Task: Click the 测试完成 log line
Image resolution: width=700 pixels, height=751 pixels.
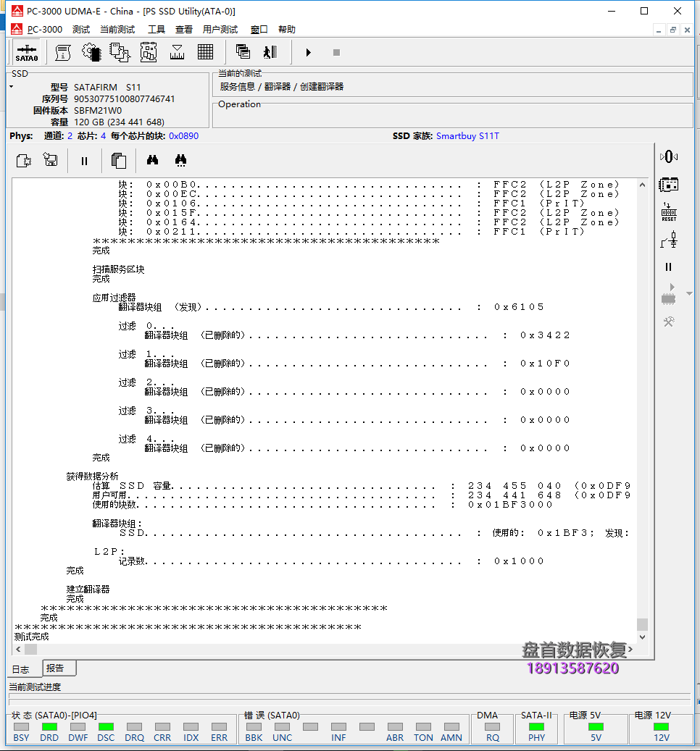Action: [x=32, y=637]
